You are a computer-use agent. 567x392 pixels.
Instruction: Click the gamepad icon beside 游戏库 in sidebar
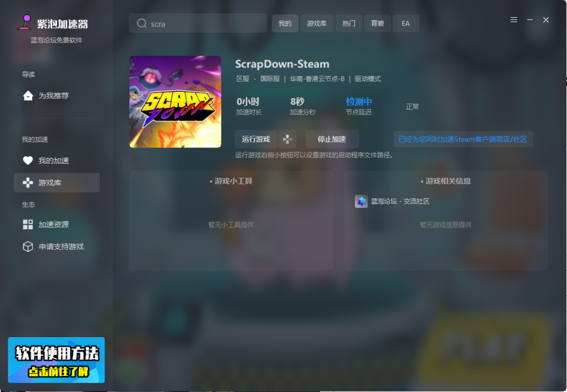[28, 183]
